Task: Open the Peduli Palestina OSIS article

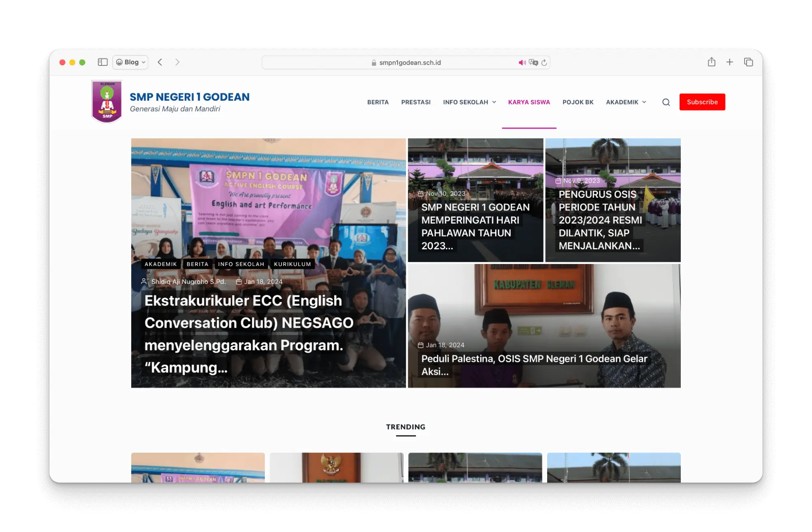Action: (x=534, y=365)
